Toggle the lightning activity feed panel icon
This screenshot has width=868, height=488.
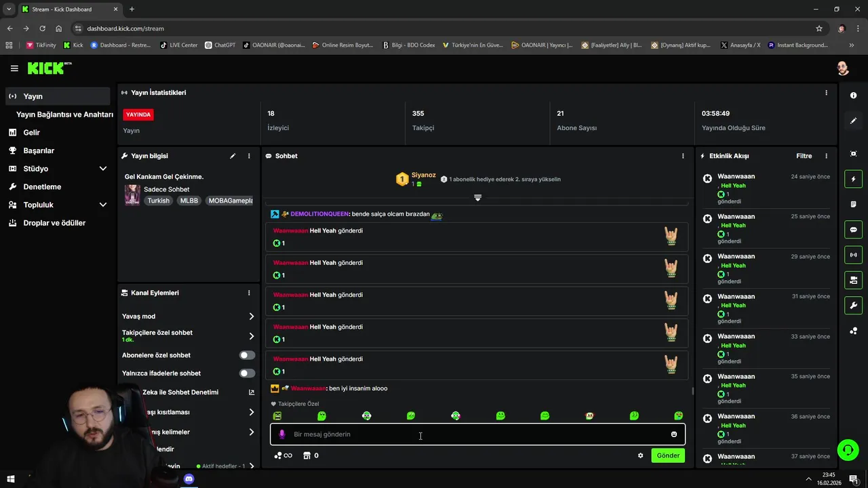[853, 179]
